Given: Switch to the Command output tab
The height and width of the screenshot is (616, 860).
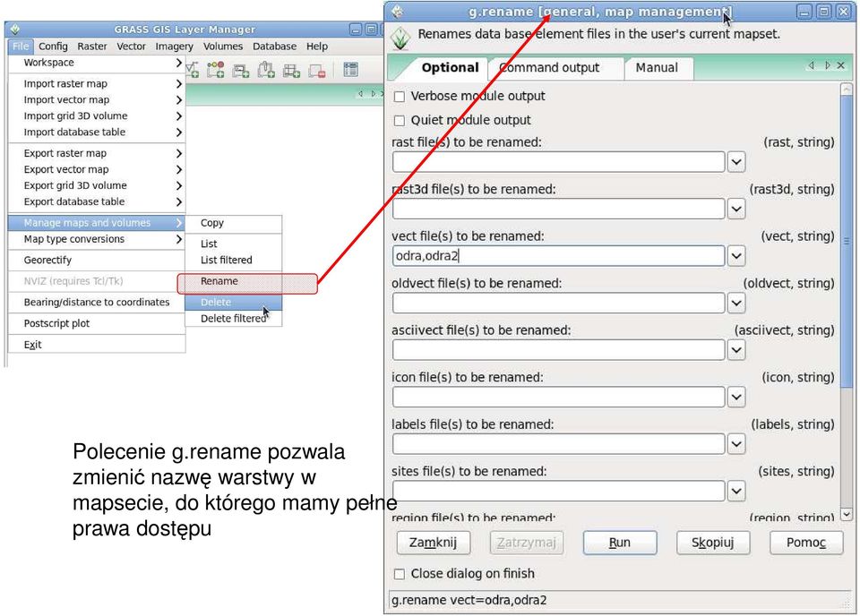Looking at the screenshot, I should click(x=549, y=68).
